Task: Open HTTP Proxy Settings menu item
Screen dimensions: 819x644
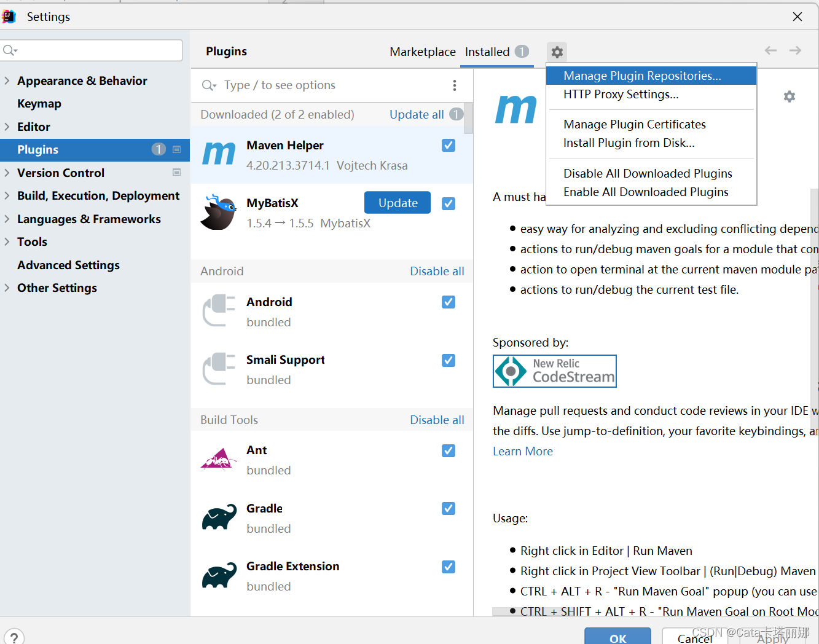Action: click(x=651, y=94)
